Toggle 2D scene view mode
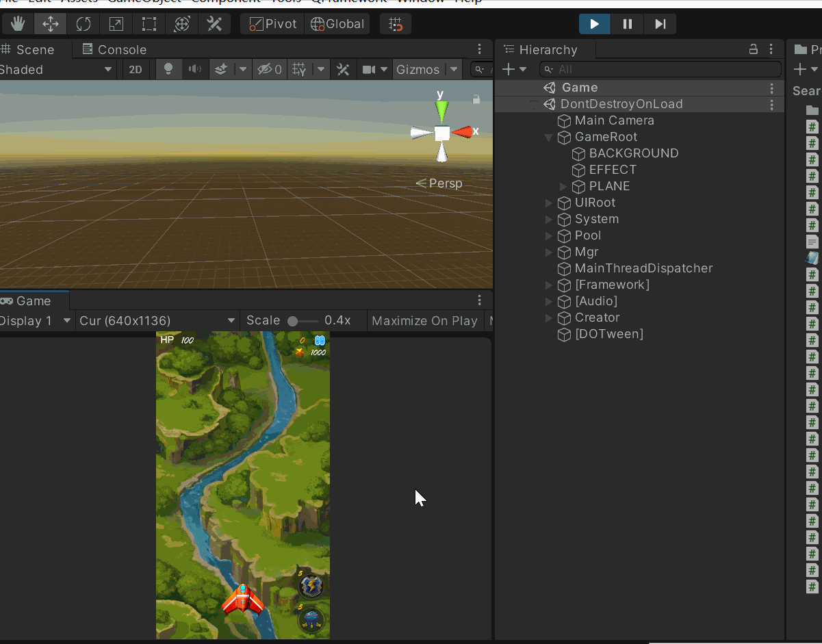The image size is (822, 644). 136,69
